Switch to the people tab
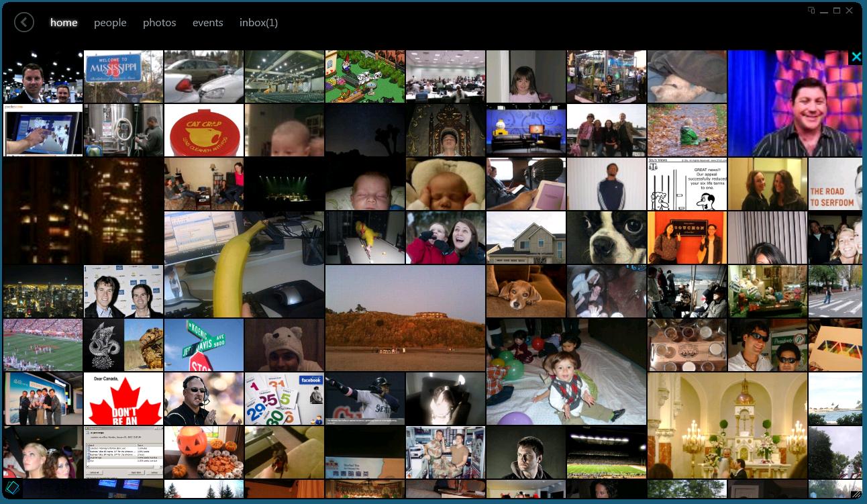The width and height of the screenshot is (867, 504). click(x=110, y=23)
